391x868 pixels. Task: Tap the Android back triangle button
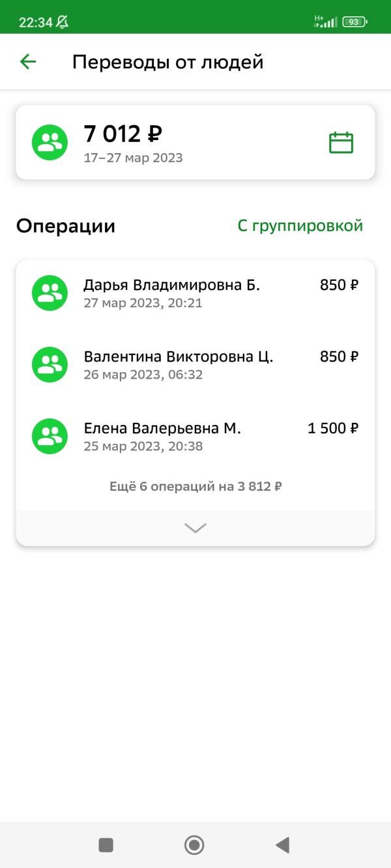pyautogui.click(x=282, y=845)
